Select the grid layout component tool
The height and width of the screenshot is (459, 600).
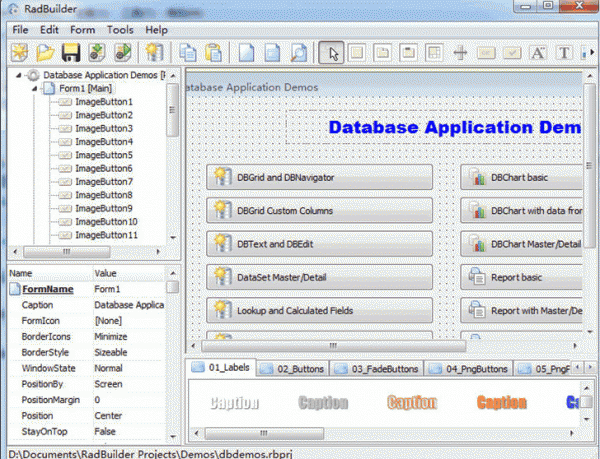(x=434, y=52)
